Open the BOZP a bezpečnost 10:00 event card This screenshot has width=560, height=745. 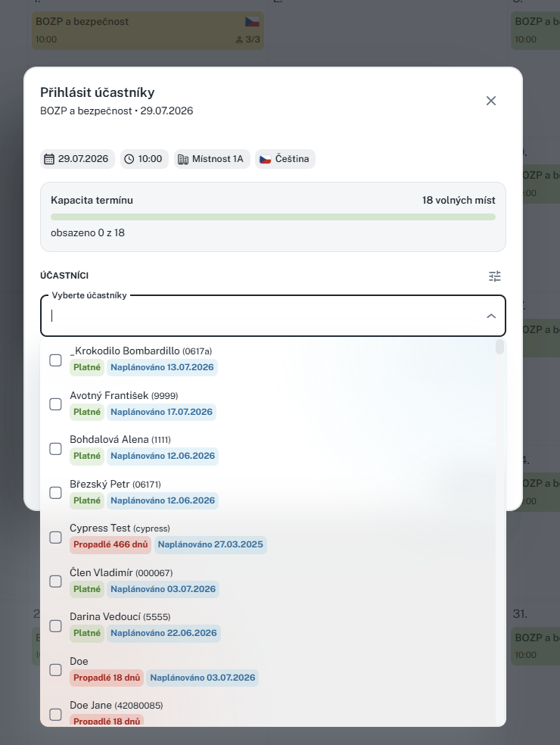148,31
